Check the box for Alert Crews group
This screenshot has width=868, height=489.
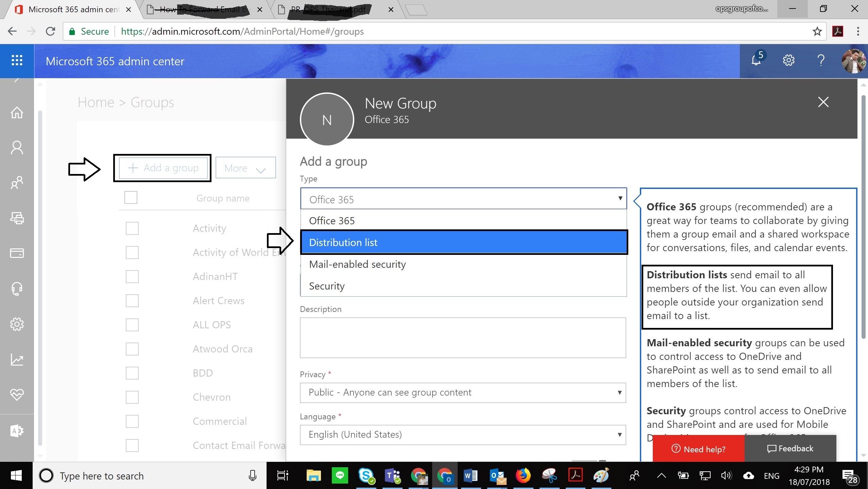132,301
